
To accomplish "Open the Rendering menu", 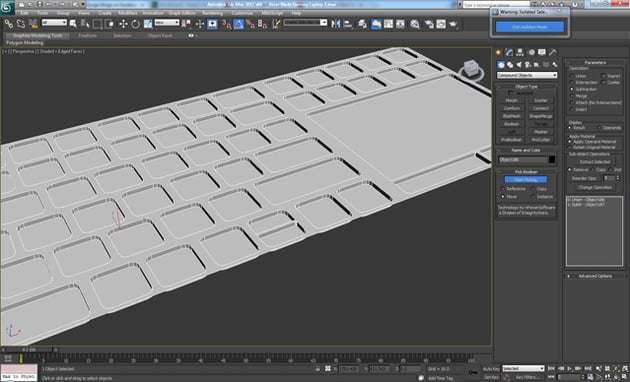I will tap(213, 13).
